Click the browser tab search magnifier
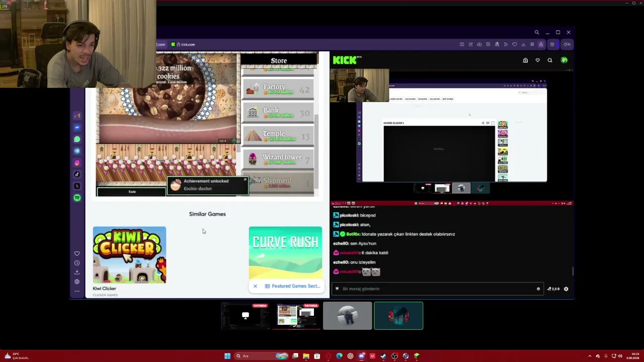The height and width of the screenshot is (362, 644). pos(537,32)
